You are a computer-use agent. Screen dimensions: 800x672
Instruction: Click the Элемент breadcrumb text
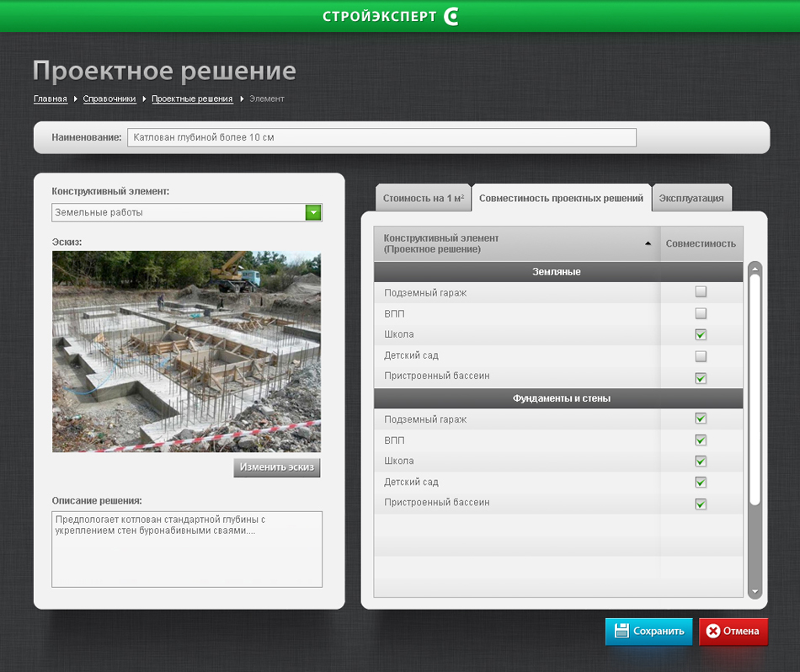click(267, 99)
